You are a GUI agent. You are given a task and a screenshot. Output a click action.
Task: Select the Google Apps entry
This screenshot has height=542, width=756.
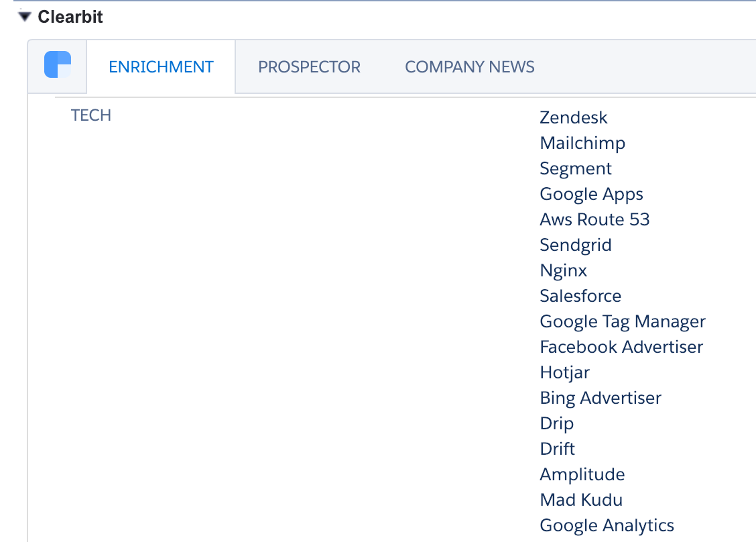pos(591,194)
